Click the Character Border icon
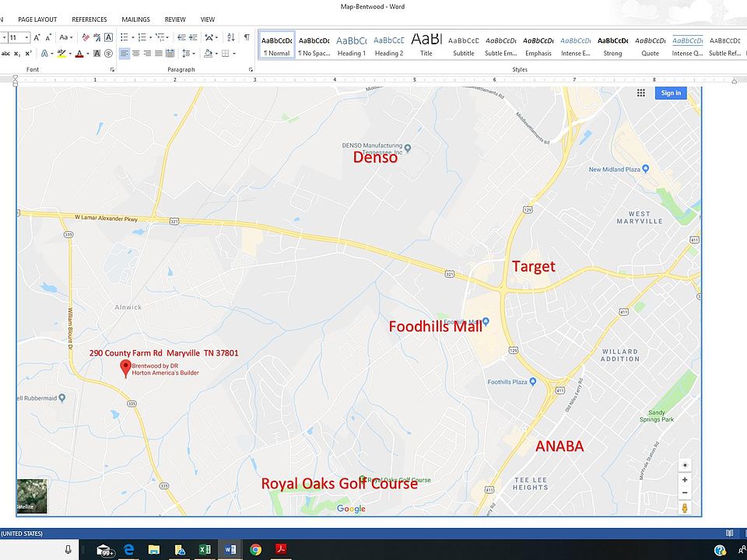This screenshot has width=747, height=560. pyautogui.click(x=109, y=37)
